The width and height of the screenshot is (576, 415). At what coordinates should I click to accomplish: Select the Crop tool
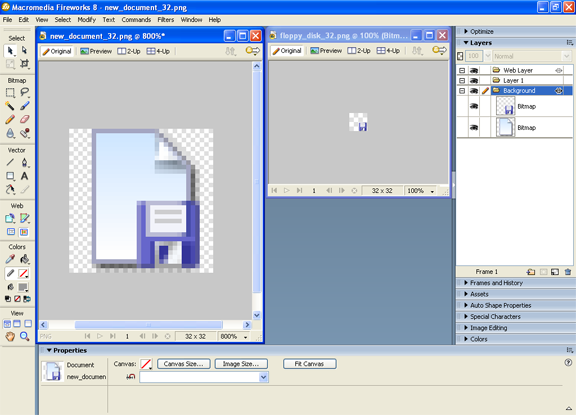pyautogui.click(x=24, y=64)
